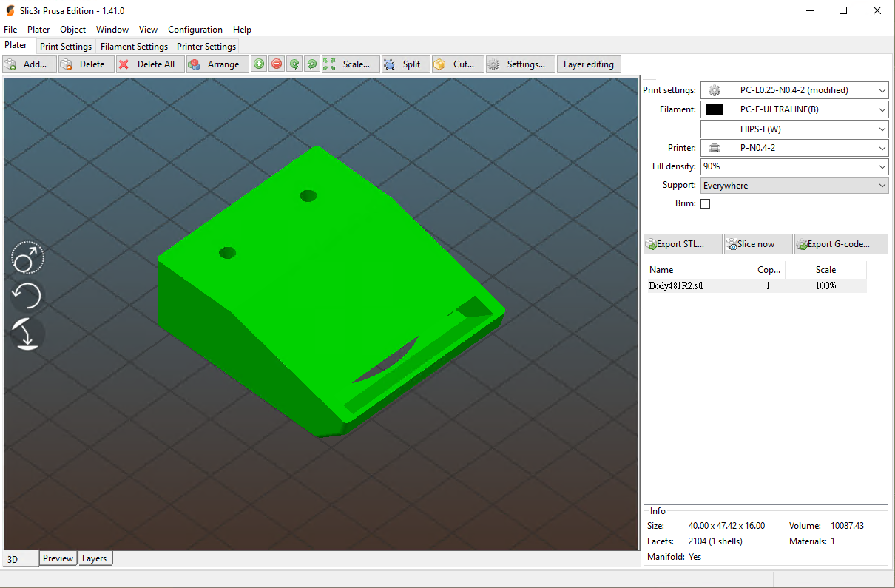This screenshot has width=895, height=588.
Task: Select the top Plater tab
Action: [16, 45]
